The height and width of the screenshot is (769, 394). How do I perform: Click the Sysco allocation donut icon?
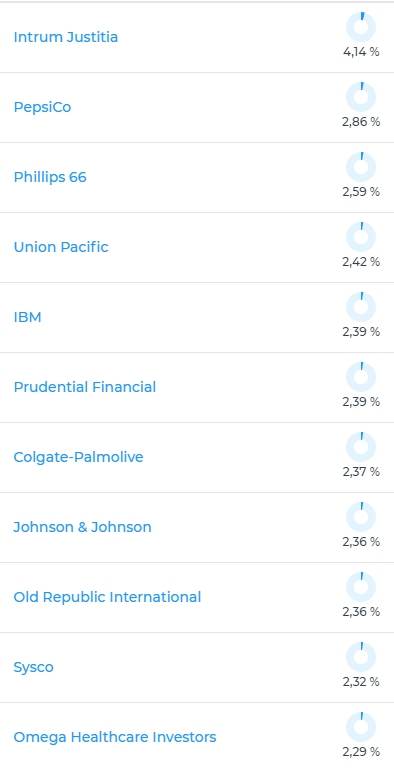(361, 657)
